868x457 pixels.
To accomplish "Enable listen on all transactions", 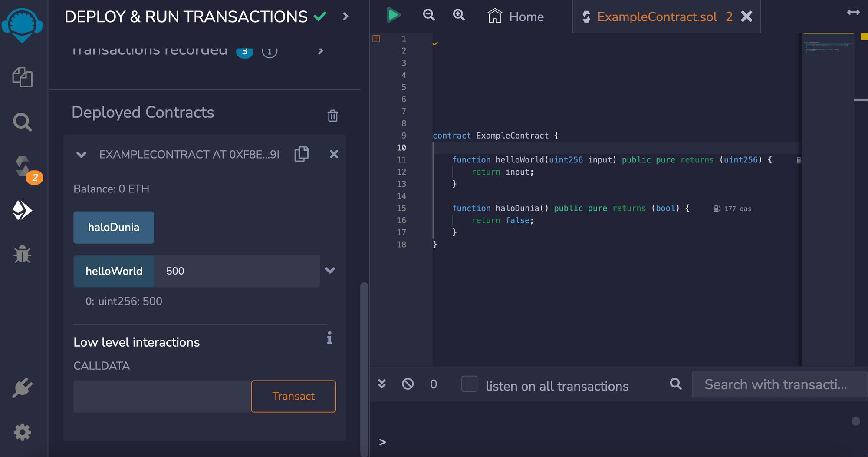I will tap(469, 384).
